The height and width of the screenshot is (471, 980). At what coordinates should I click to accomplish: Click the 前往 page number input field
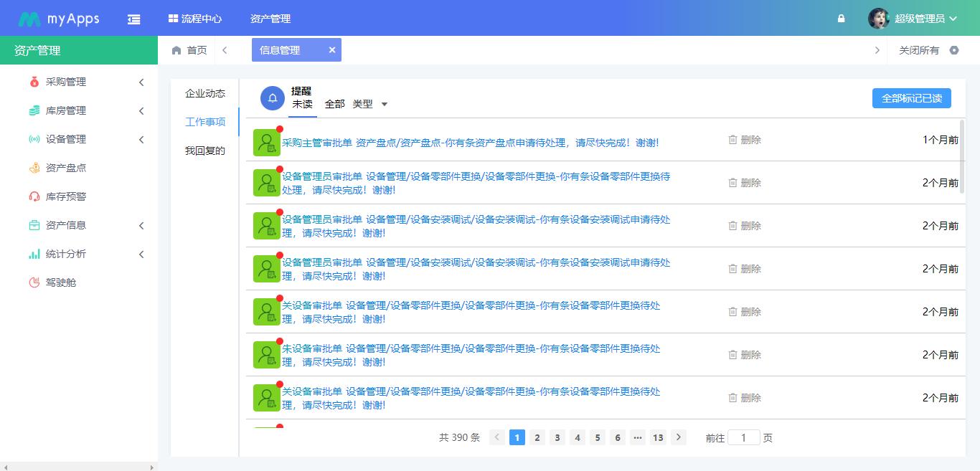coord(744,437)
